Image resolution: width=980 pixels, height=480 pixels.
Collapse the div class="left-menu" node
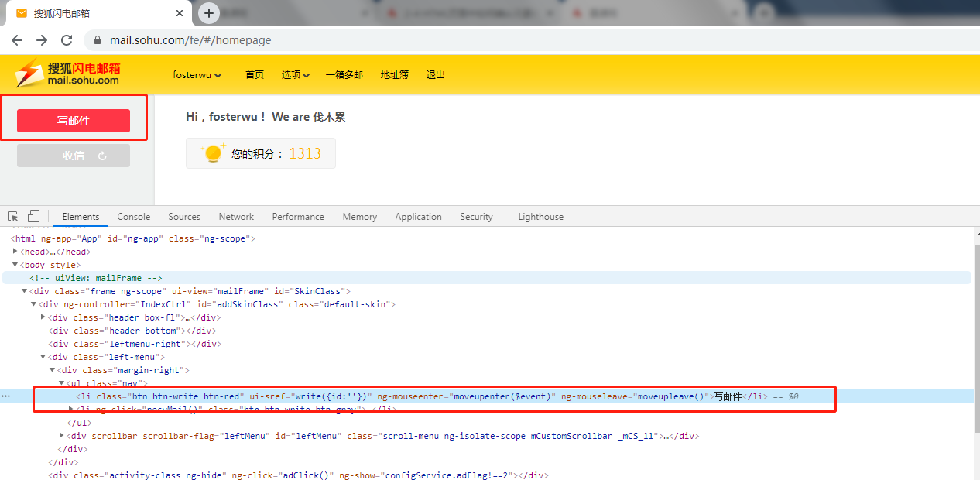[x=43, y=357]
